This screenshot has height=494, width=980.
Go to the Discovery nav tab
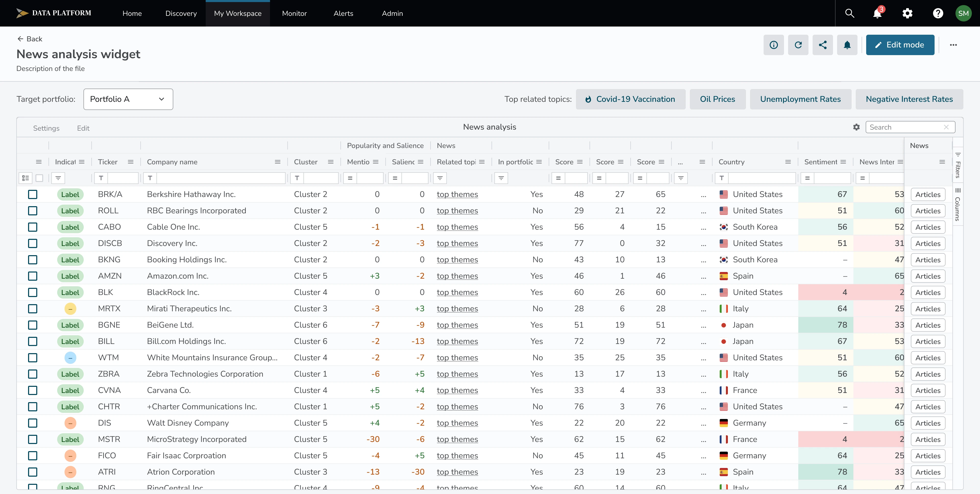tap(181, 13)
